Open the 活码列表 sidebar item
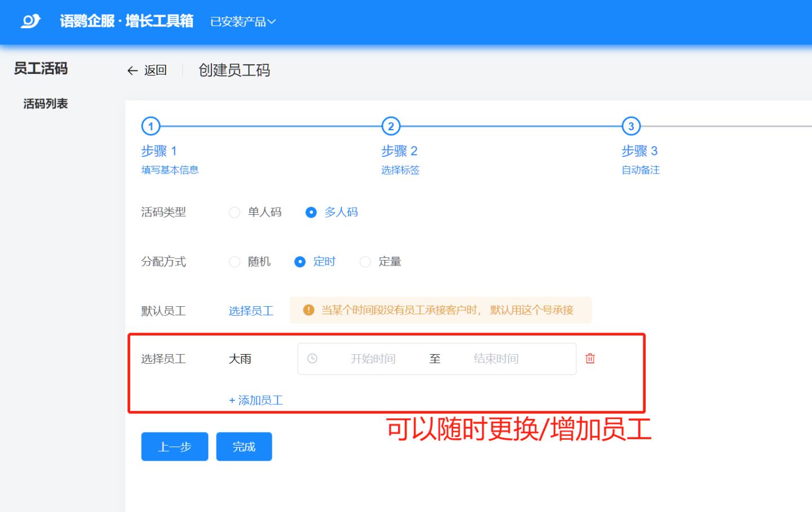The width and height of the screenshot is (812, 512). point(45,104)
